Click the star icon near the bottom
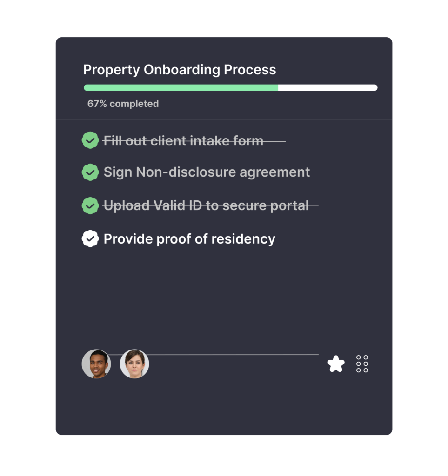Viewport: 448px width, 476px height. tap(336, 364)
